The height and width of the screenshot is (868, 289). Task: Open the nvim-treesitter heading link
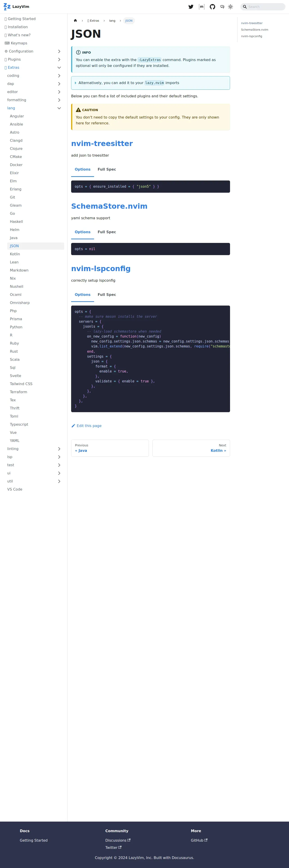102,144
